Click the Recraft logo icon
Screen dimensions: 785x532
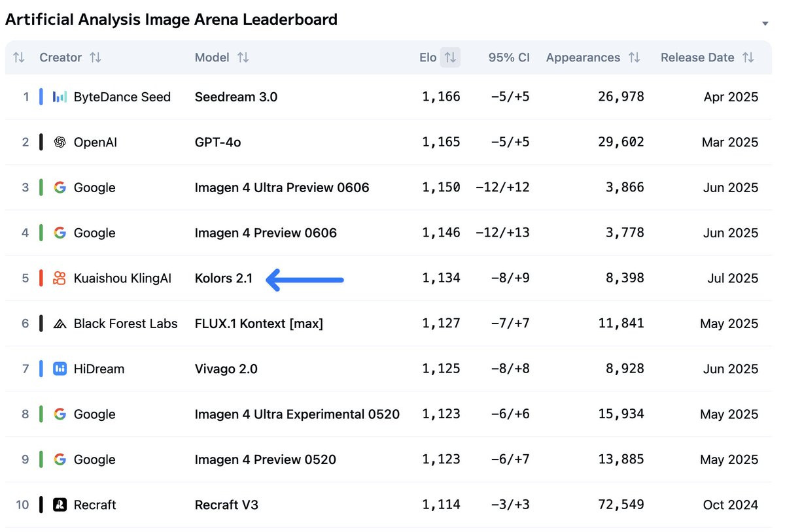click(x=60, y=505)
